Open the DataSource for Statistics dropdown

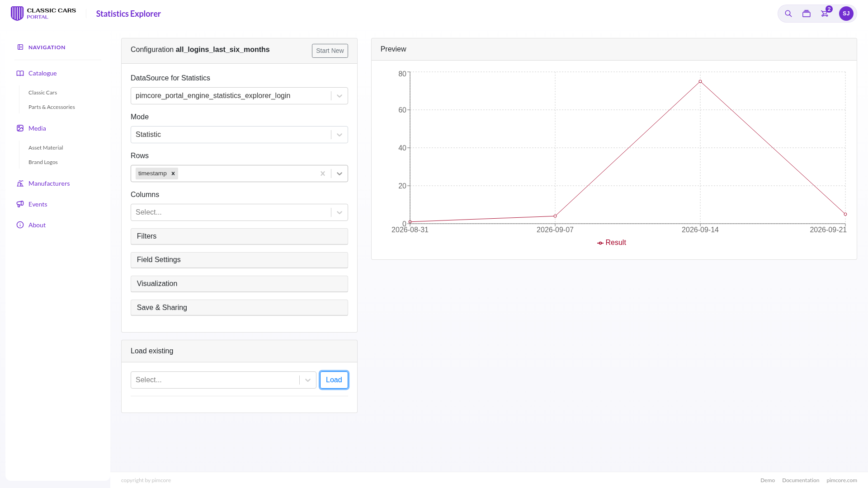click(239, 96)
